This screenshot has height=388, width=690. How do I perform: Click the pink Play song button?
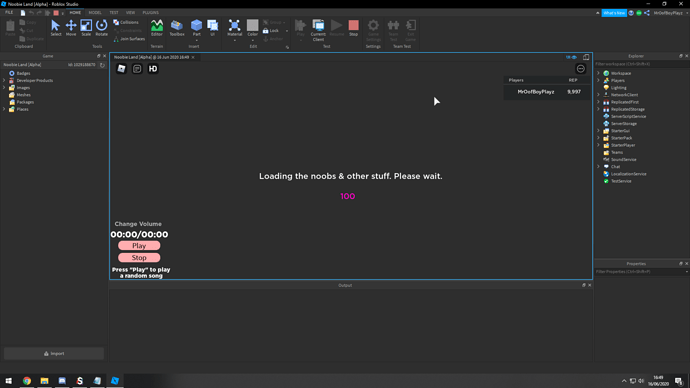click(x=139, y=245)
